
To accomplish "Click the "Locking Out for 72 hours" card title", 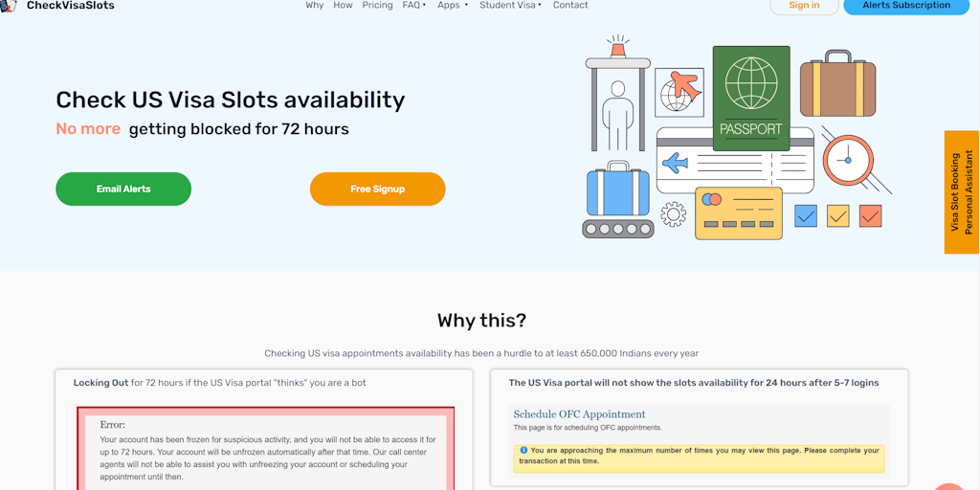I will point(220,383).
